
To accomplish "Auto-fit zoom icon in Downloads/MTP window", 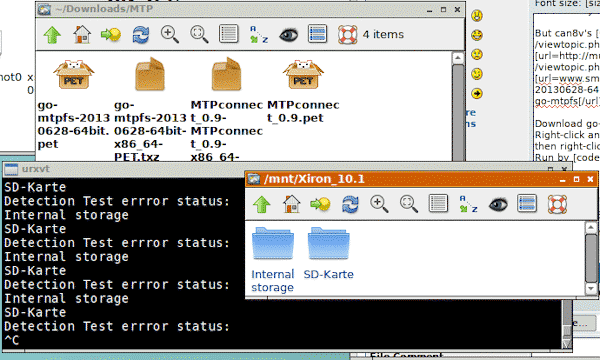I will pyautogui.click(x=199, y=34).
